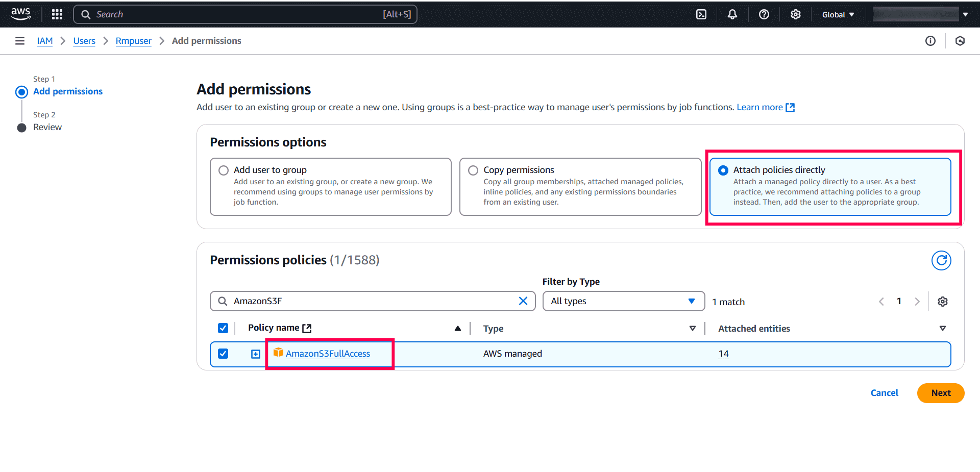Open the AWS services grid menu
This screenshot has width=980, height=472.
[x=57, y=14]
